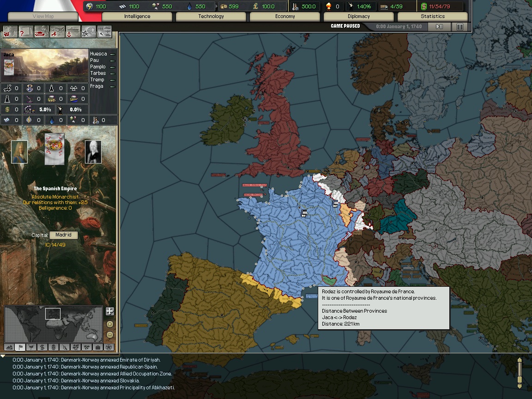Toggle game pause with play/pause button

(439, 27)
